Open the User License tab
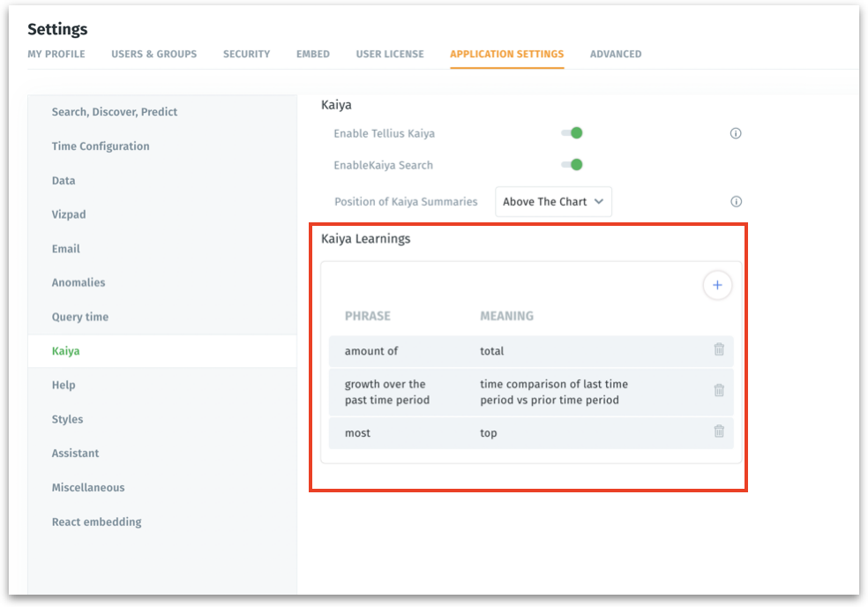This screenshot has height=607, width=868. (x=390, y=54)
